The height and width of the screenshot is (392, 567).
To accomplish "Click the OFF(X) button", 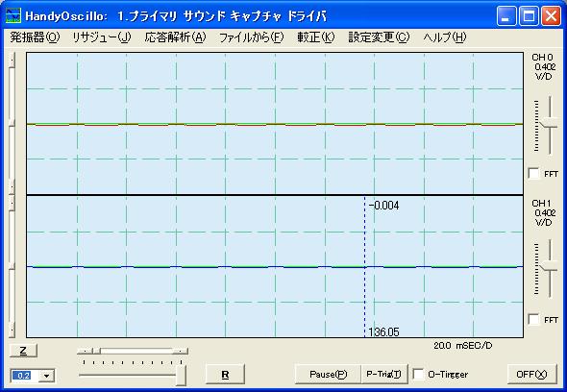I will pyautogui.click(x=531, y=375).
